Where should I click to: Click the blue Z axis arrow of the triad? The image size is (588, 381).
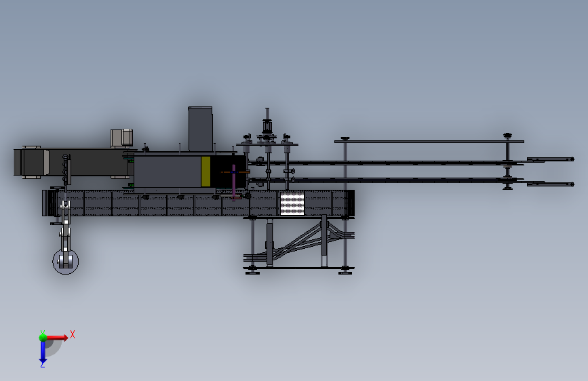click(43, 353)
